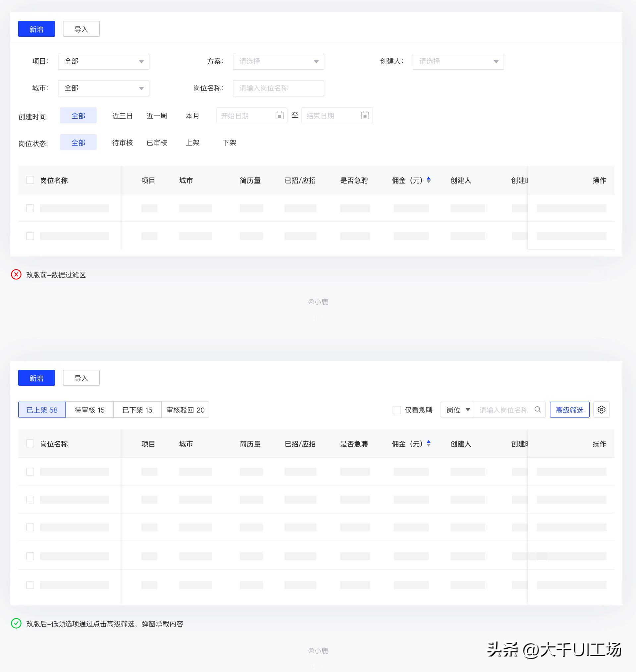Screen dimensions: 636x672
Task: Switch to the 审核驳回 20 tab
Action: point(185,410)
